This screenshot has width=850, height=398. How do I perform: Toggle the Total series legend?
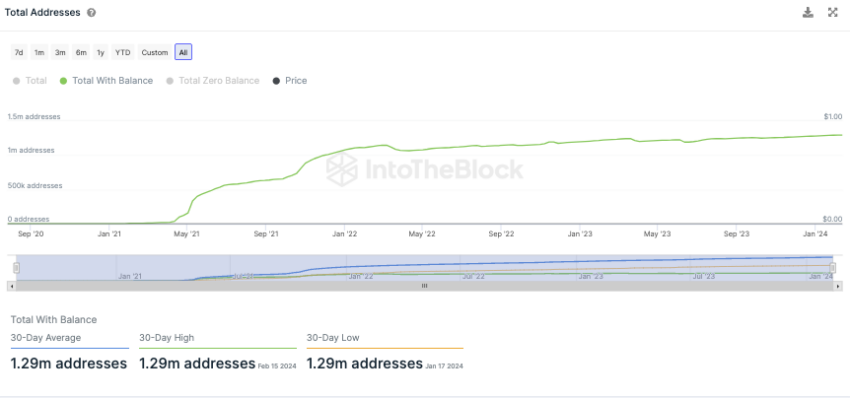tap(30, 81)
